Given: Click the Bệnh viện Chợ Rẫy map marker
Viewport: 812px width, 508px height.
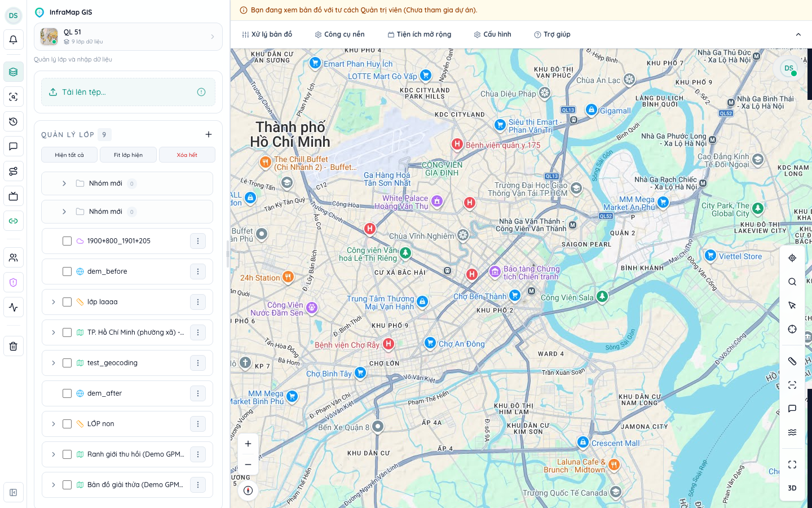Looking at the screenshot, I should tap(389, 344).
